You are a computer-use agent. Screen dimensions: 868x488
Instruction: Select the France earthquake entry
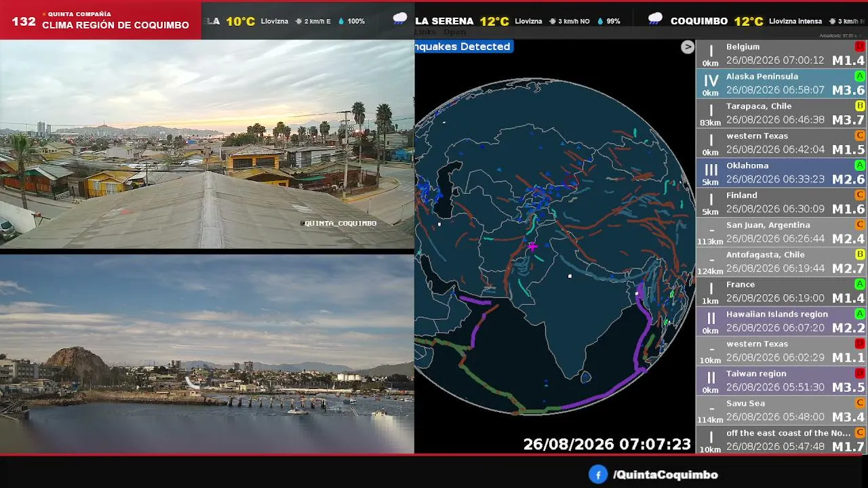pyautogui.click(x=782, y=291)
